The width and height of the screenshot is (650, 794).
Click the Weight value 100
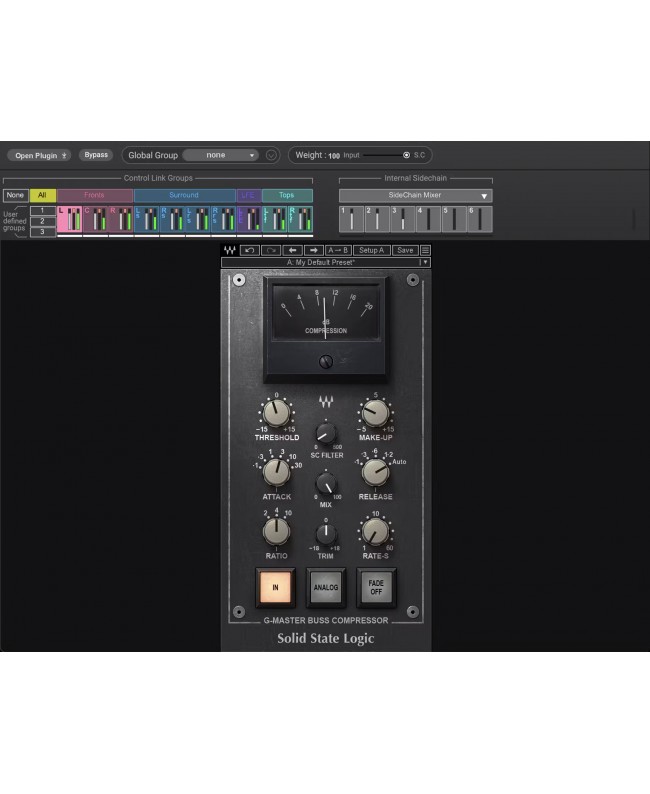pyautogui.click(x=334, y=155)
